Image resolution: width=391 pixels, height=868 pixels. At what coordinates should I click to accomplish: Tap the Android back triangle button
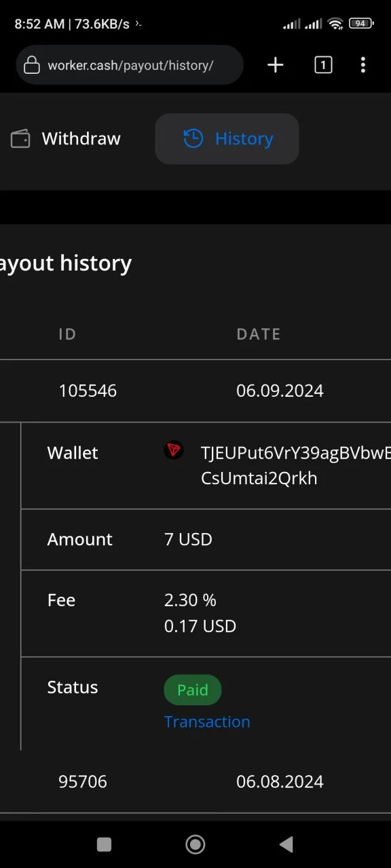tap(286, 844)
